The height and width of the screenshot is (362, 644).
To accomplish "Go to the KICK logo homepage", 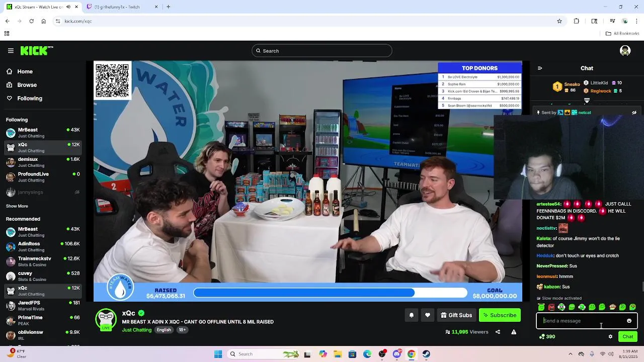I will coord(37,51).
